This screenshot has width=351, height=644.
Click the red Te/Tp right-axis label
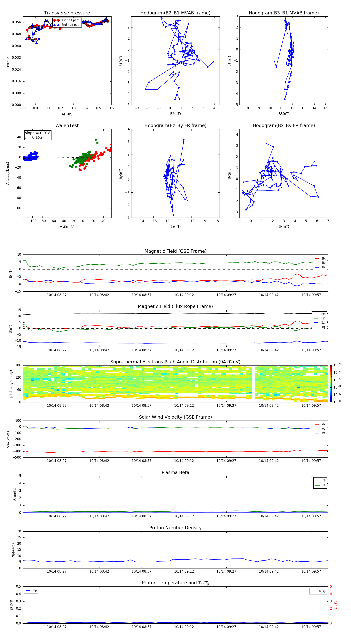coord(336,605)
